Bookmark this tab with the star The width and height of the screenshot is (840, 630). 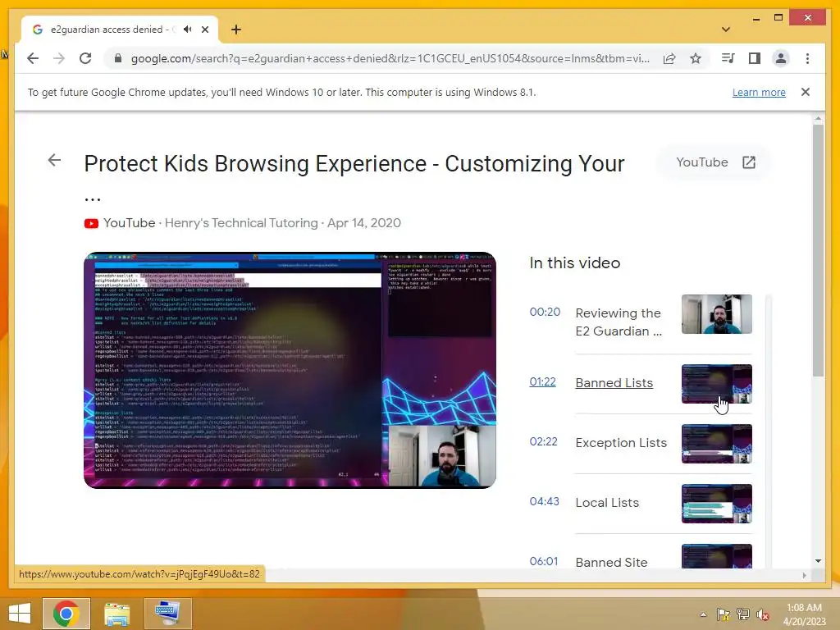click(696, 58)
